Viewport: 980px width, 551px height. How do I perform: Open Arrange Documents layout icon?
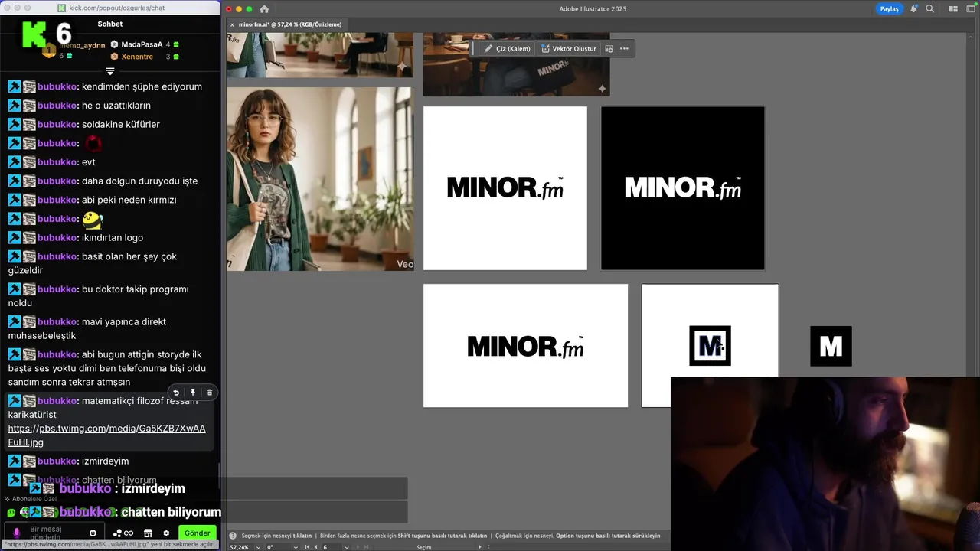[953, 9]
